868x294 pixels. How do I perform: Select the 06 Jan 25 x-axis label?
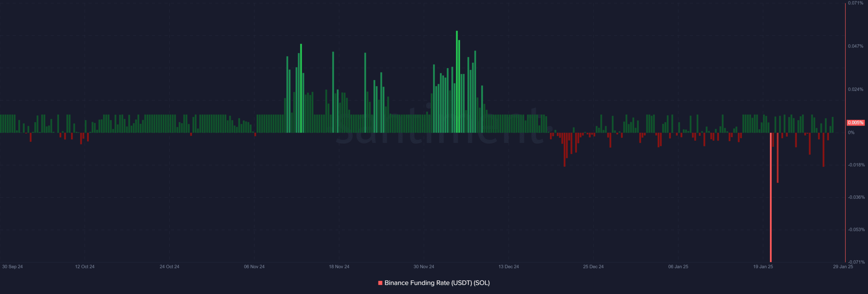point(678,267)
